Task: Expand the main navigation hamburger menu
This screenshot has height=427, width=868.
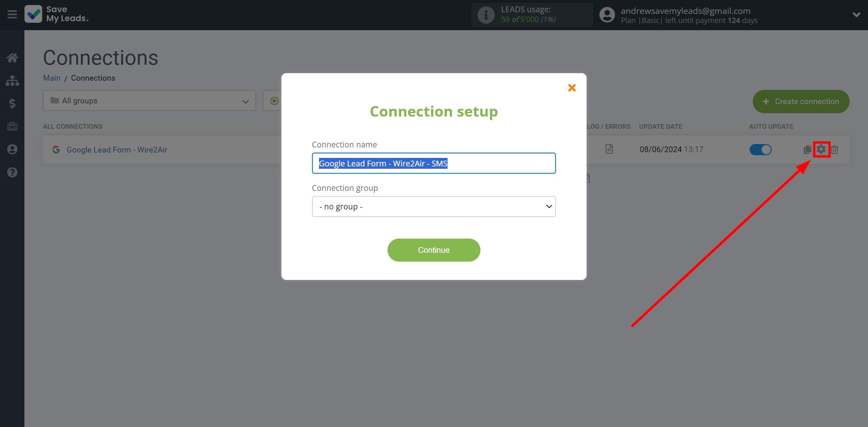Action: [12, 14]
